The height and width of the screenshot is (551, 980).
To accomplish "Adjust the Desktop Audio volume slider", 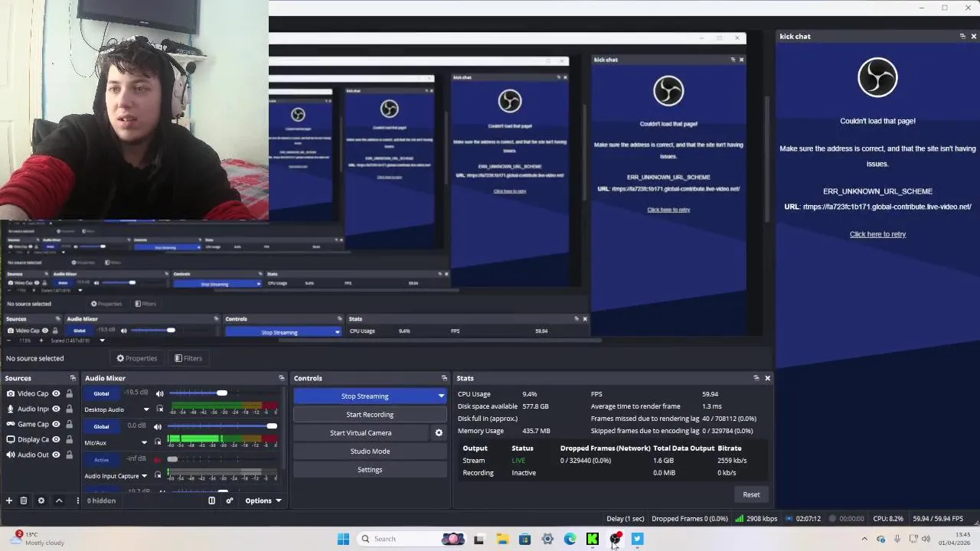I will pos(224,393).
